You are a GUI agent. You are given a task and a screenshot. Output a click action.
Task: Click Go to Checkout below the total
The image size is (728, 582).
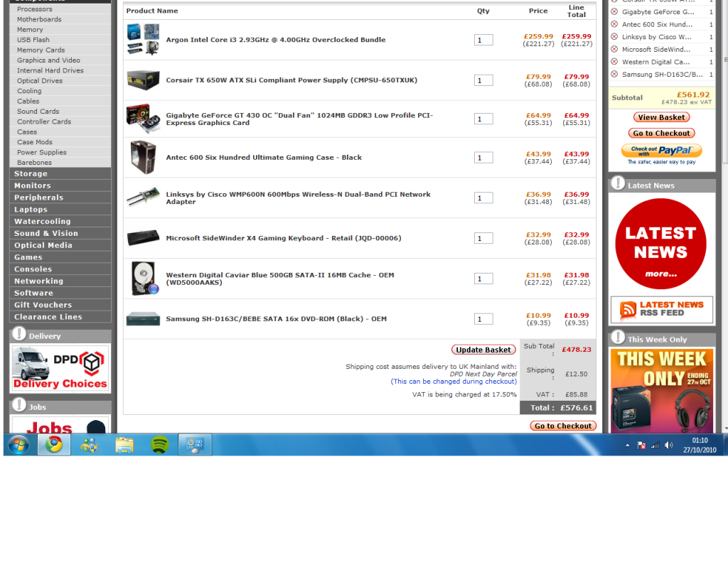(x=563, y=426)
